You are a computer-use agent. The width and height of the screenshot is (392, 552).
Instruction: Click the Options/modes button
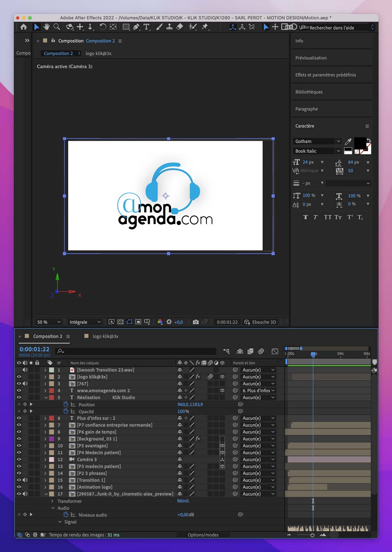(x=203, y=535)
